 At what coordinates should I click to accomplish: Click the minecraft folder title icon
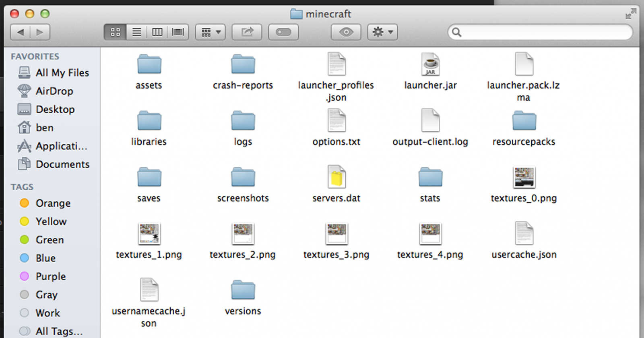pyautogui.click(x=296, y=14)
